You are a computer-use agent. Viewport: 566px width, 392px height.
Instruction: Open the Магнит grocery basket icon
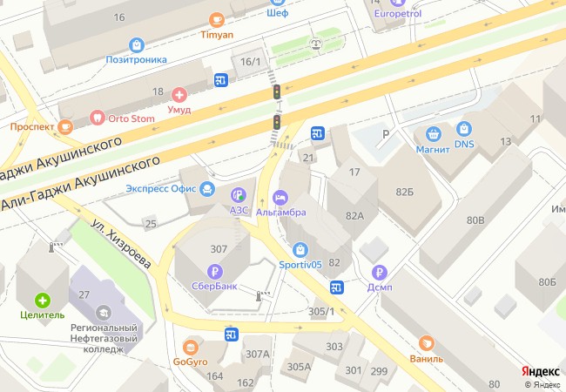point(433,134)
